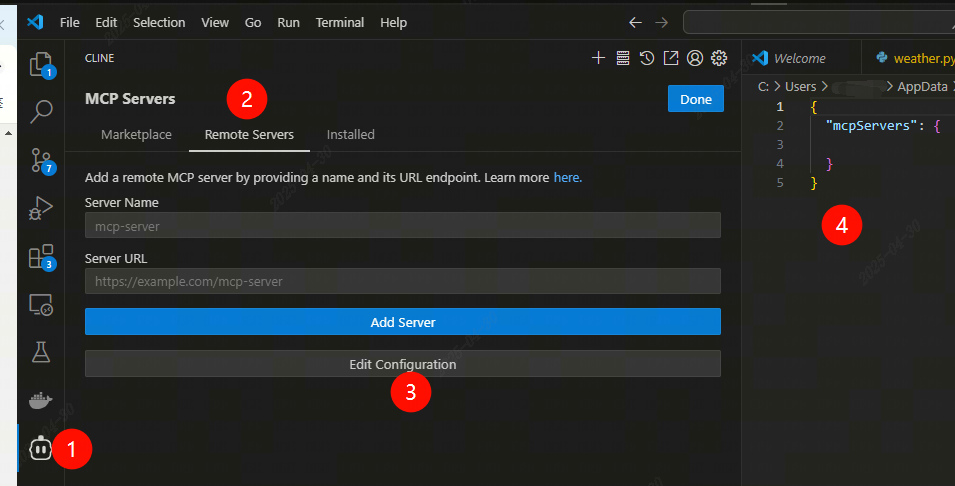955x486 pixels.
Task: Click the Add Server button
Action: pos(403,322)
